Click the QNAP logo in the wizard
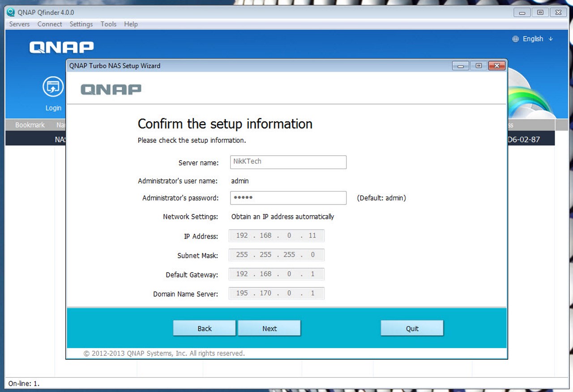The height and width of the screenshot is (392, 573). [111, 89]
